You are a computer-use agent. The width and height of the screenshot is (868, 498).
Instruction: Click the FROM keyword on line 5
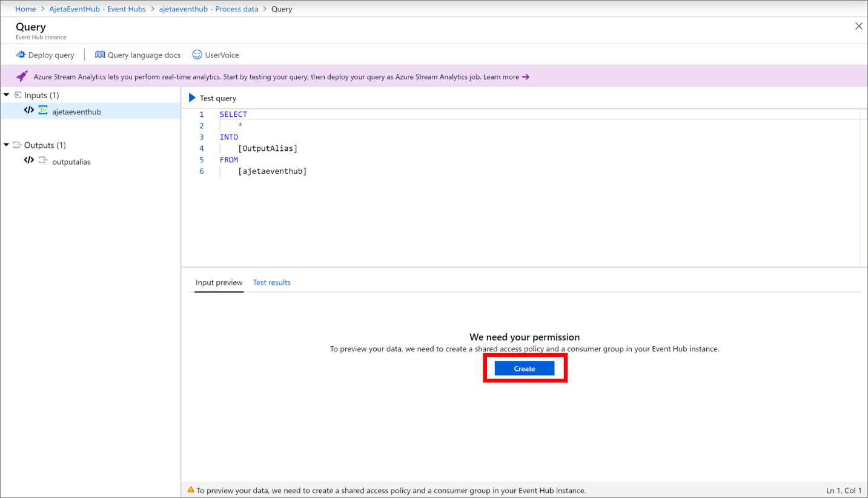click(x=229, y=160)
